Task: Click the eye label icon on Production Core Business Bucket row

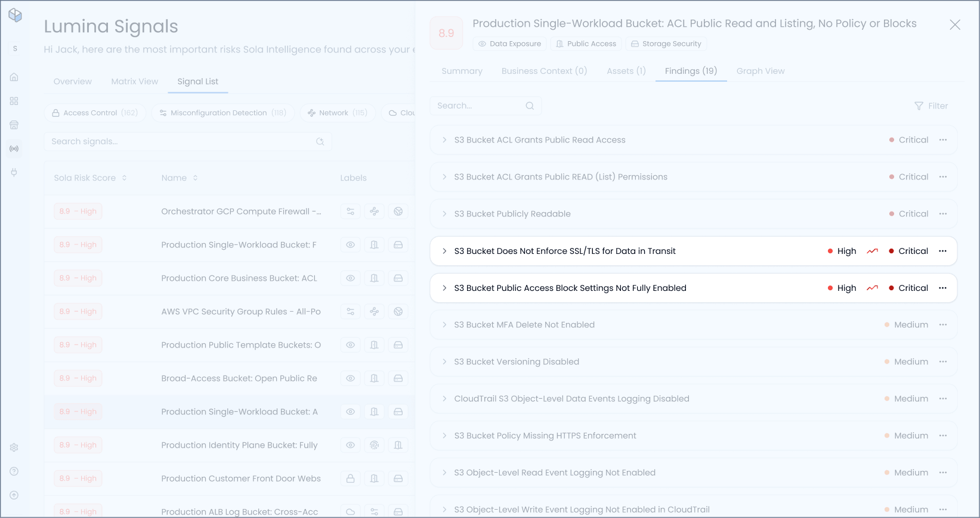Action: pos(351,278)
